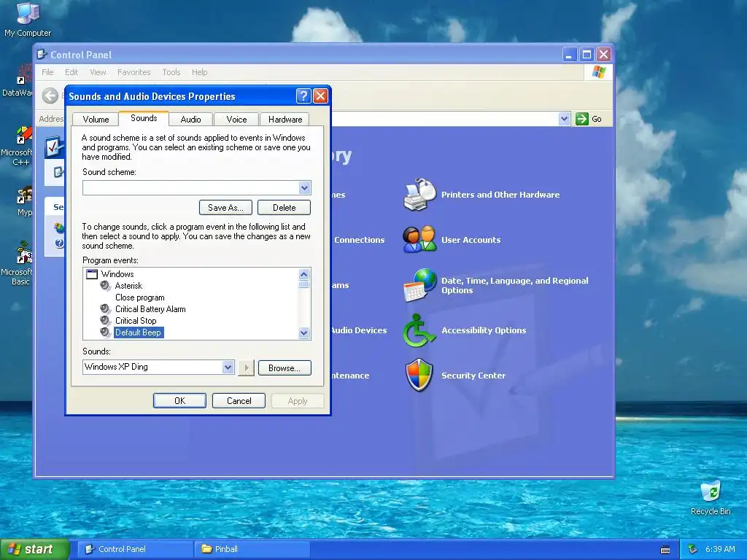Select the Critical Battery Alarm event
The width and height of the screenshot is (747, 560).
(x=150, y=308)
